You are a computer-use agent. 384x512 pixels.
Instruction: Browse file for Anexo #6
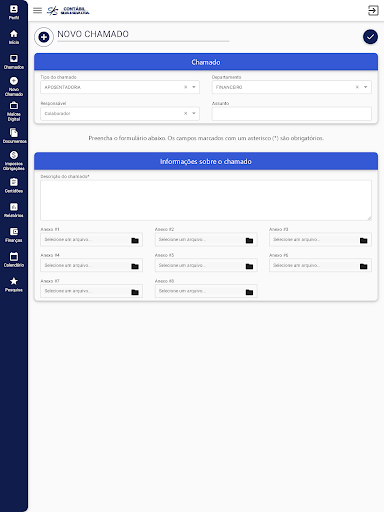tap(364, 266)
